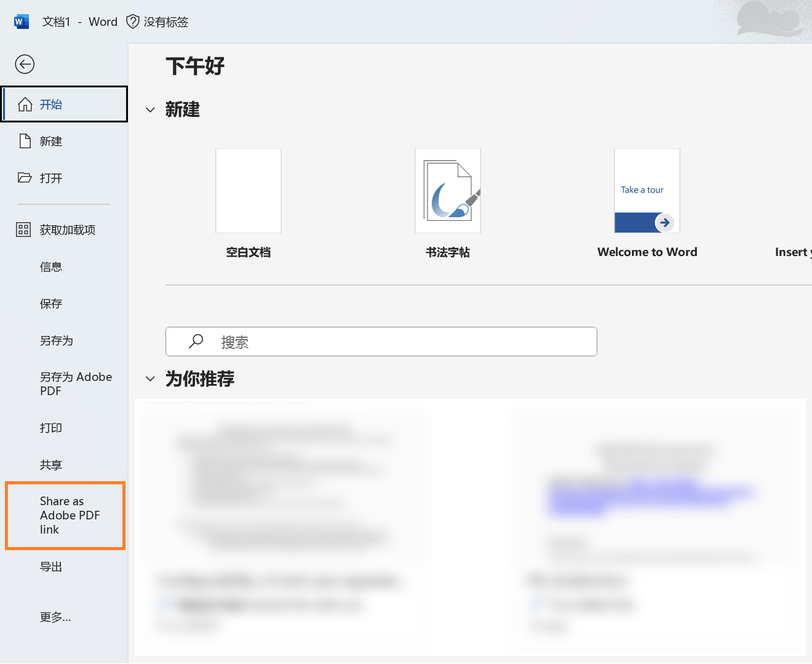Choose 另存为 Adobe PDF from the menu
812x664 pixels.
(x=68, y=383)
